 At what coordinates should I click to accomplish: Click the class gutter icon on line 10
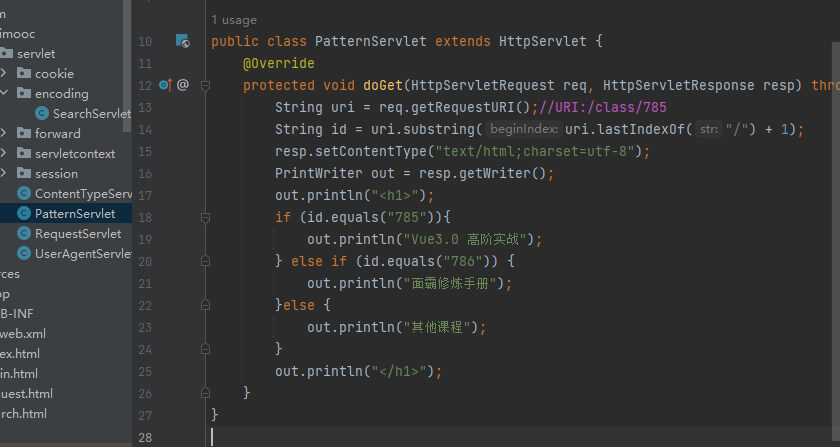pos(182,41)
